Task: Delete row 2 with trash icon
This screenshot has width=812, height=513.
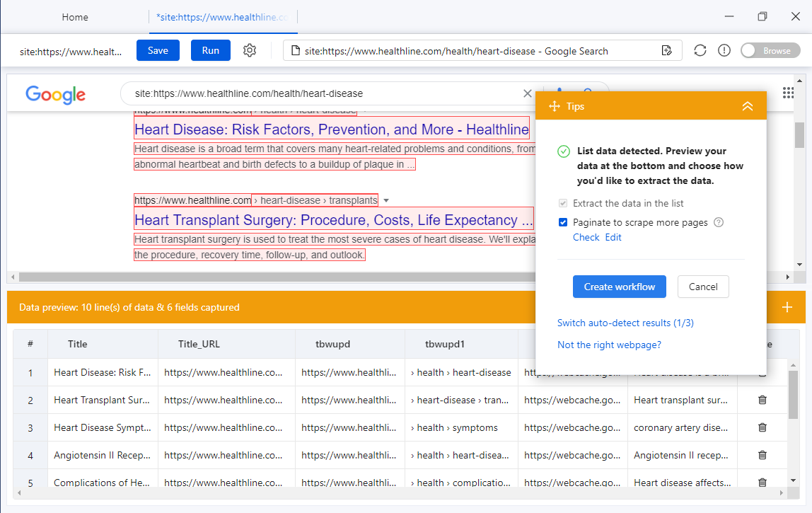Action: (762, 400)
